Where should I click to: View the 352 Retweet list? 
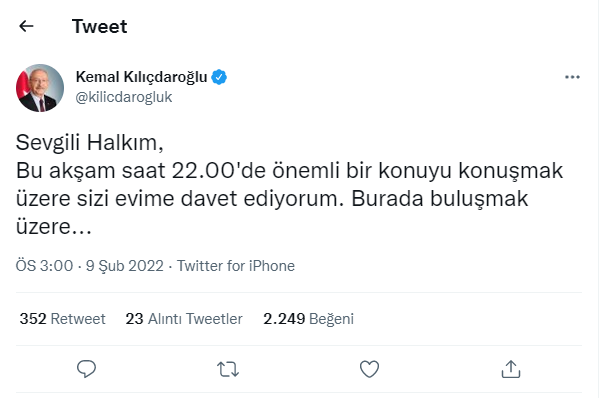[x=63, y=319]
